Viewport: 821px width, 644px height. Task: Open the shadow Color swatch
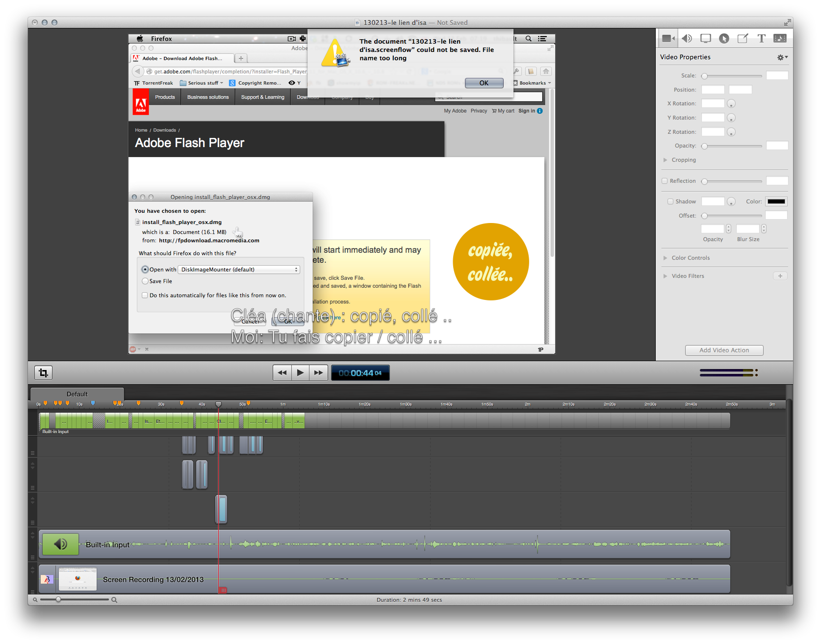(x=776, y=201)
